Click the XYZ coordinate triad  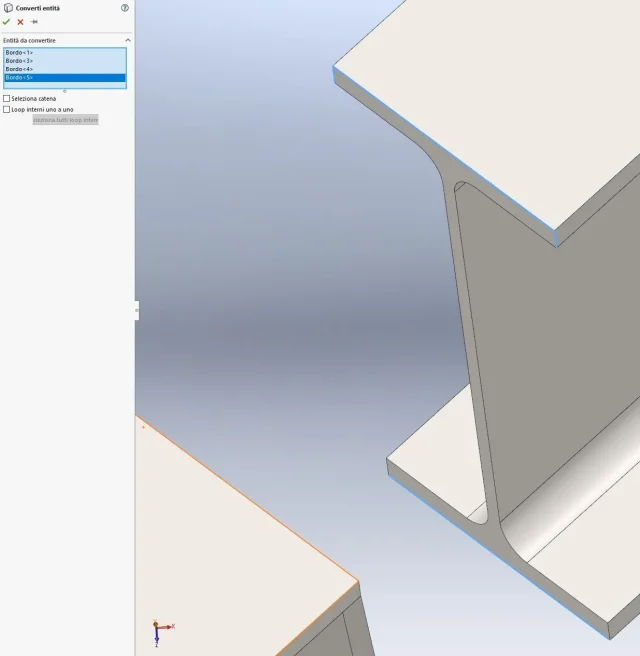(x=163, y=633)
